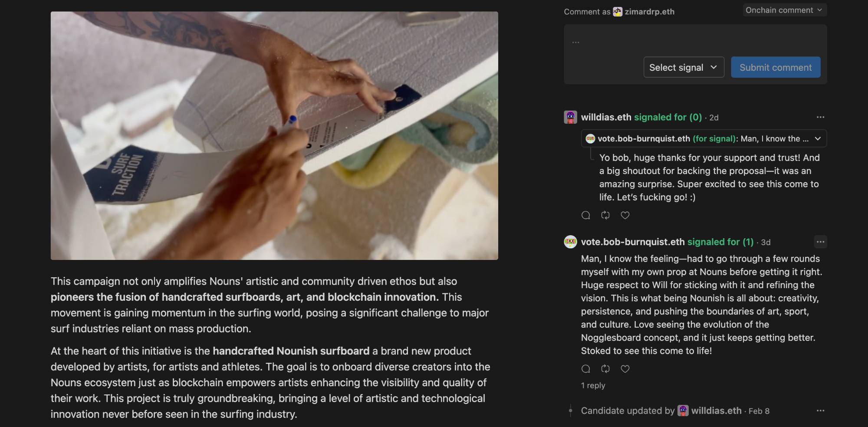Image resolution: width=868 pixels, height=427 pixels.
Task: Open the Onchain comment dropdown
Action: pos(785,10)
